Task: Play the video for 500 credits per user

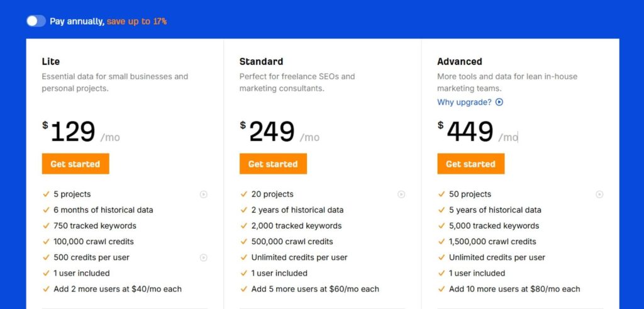Action: coord(204,257)
